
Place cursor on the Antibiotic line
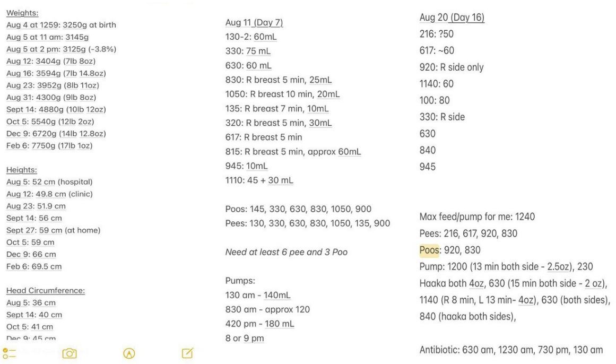[511, 349]
